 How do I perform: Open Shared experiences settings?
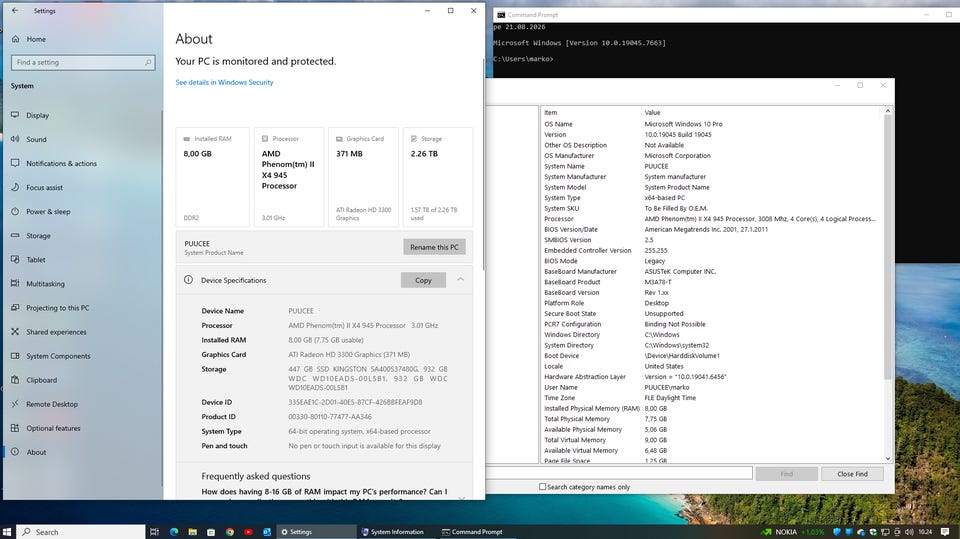click(x=56, y=332)
